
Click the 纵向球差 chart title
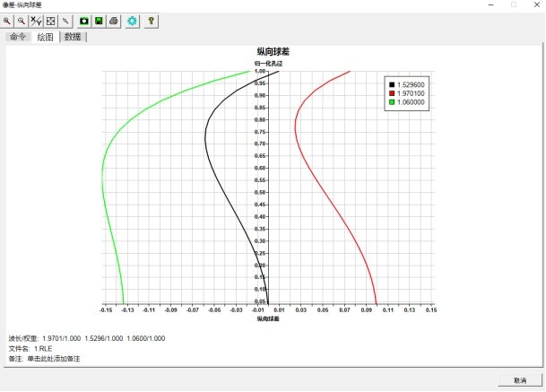tap(273, 53)
